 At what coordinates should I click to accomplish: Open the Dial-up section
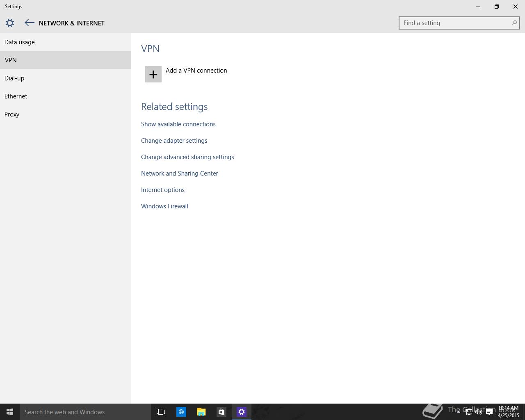pyautogui.click(x=66, y=78)
